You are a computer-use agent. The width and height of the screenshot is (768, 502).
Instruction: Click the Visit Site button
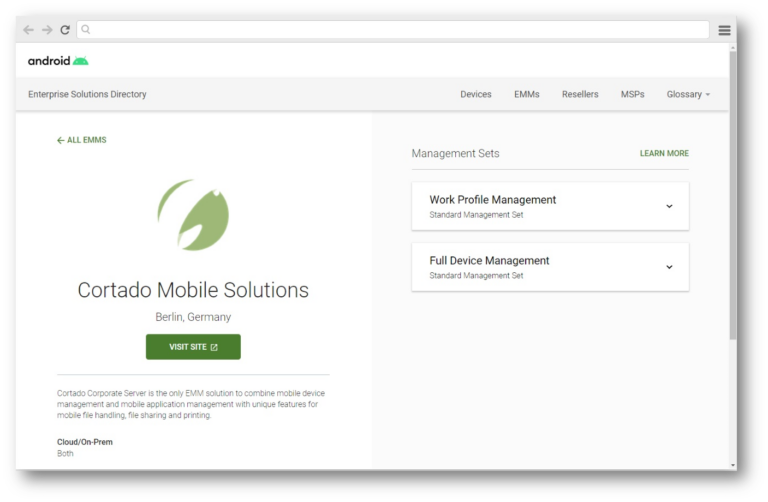[x=193, y=347]
